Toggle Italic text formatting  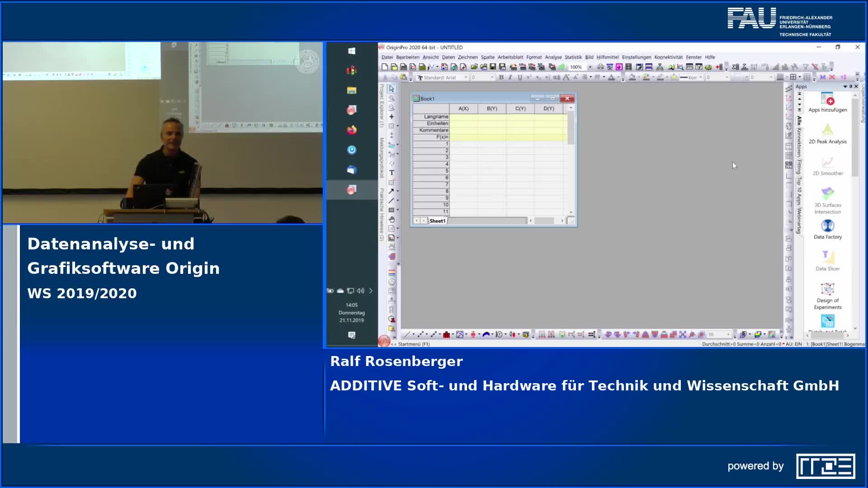[x=510, y=78]
